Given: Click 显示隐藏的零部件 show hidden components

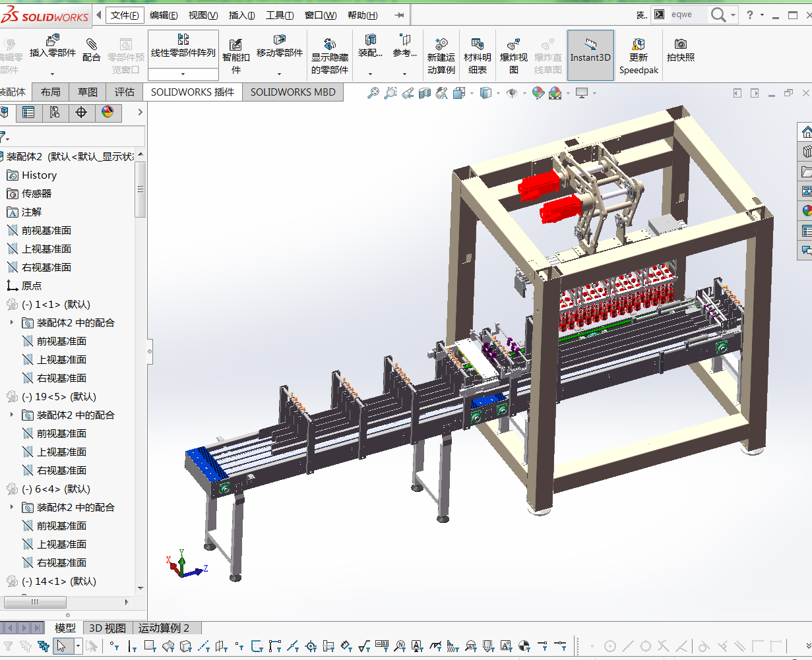Looking at the screenshot, I should point(329,45).
